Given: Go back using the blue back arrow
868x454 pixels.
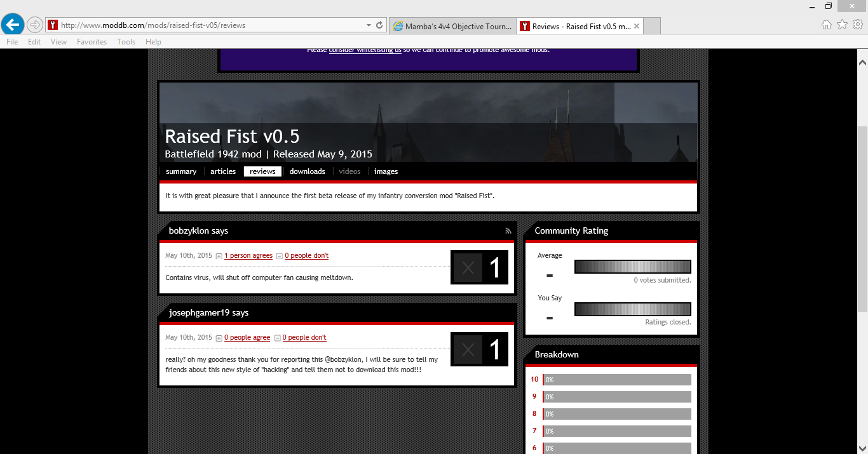Looking at the screenshot, I should pos(13,25).
